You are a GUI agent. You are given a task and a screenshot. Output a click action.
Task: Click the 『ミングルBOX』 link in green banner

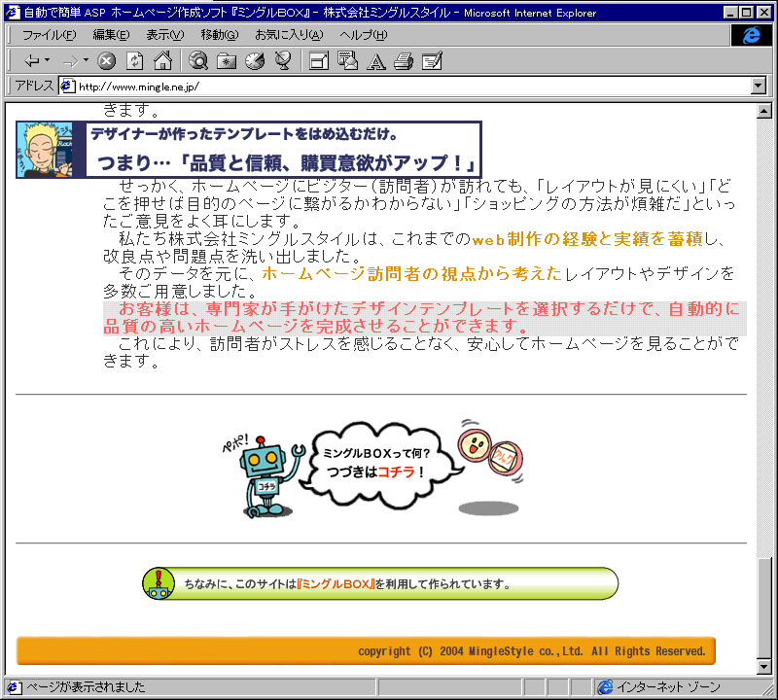point(335,584)
